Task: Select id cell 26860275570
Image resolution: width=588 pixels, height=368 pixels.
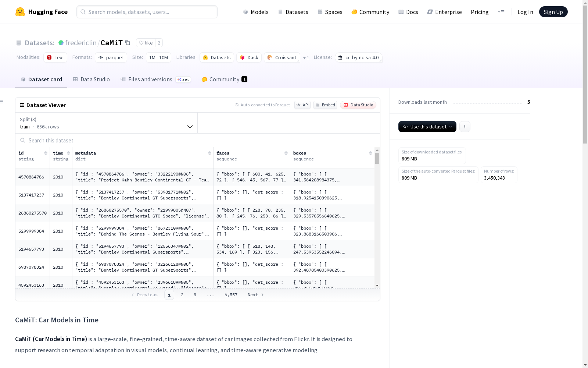Action: pyautogui.click(x=33, y=213)
